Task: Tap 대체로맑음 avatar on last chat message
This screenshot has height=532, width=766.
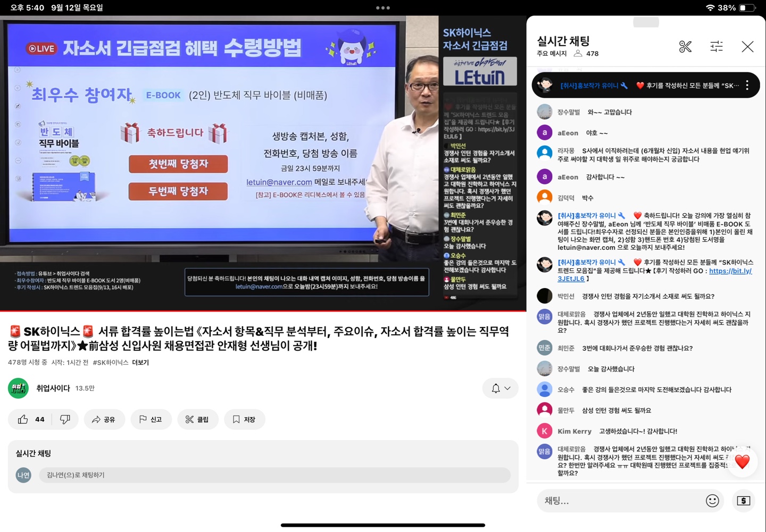Action: (544, 451)
